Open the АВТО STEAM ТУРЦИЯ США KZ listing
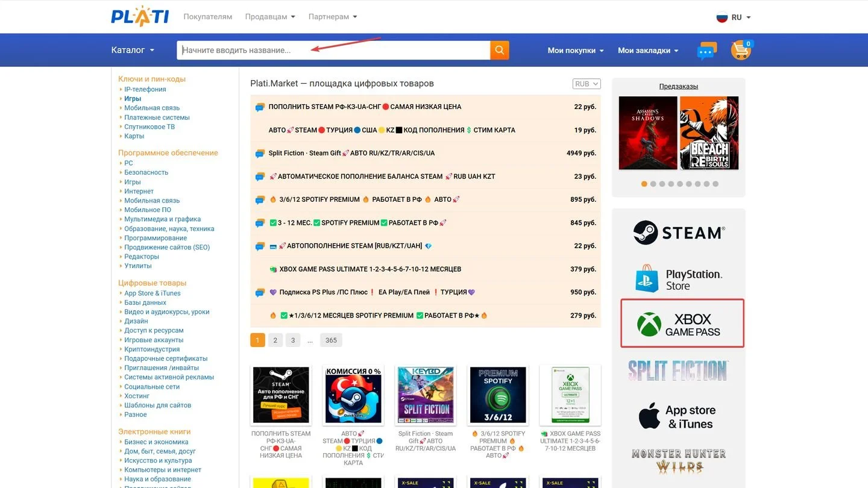This screenshot has height=488, width=868. click(426, 130)
